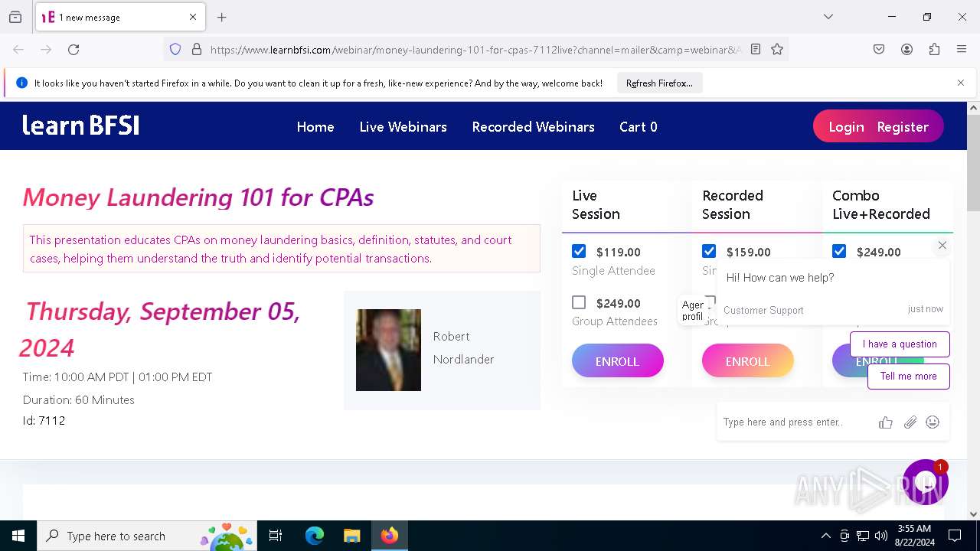Click 'Tell me more' chat button
980x551 pixels.
908,377
